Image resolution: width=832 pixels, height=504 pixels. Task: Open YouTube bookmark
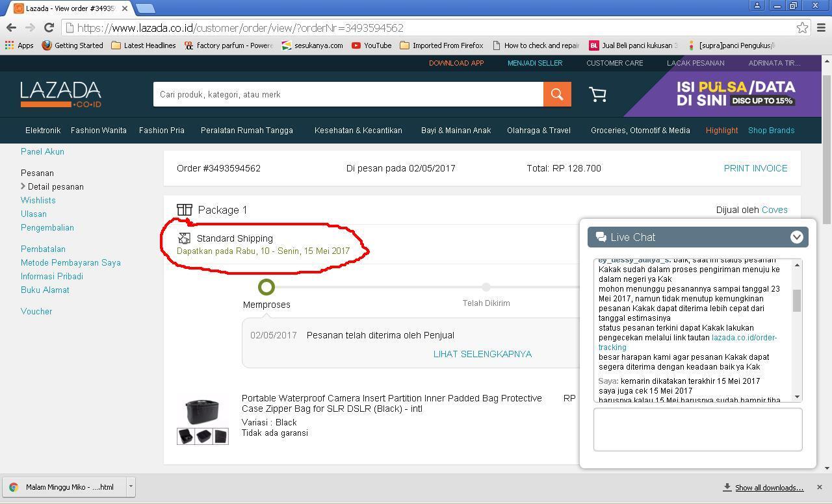point(372,45)
